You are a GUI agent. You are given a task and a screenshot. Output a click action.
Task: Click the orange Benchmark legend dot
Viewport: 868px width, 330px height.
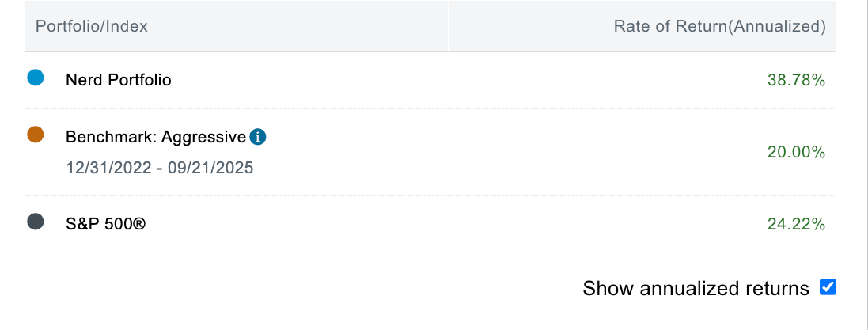point(35,135)
